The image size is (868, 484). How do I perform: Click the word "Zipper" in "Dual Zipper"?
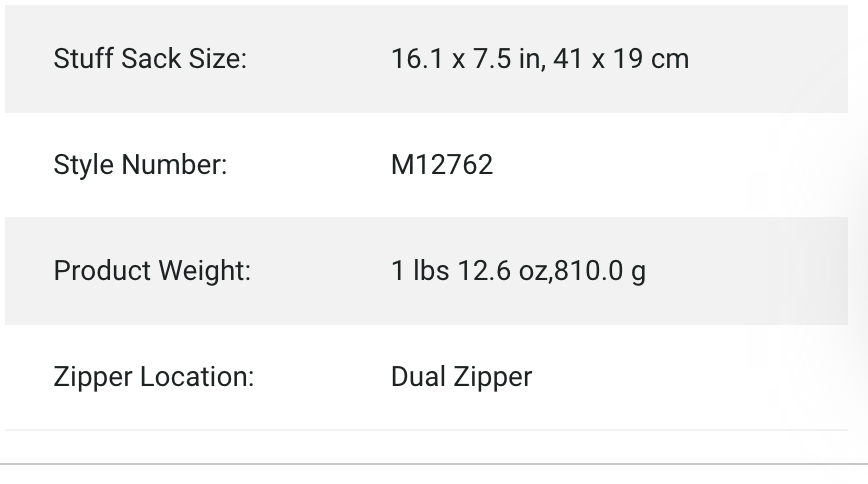493,377
